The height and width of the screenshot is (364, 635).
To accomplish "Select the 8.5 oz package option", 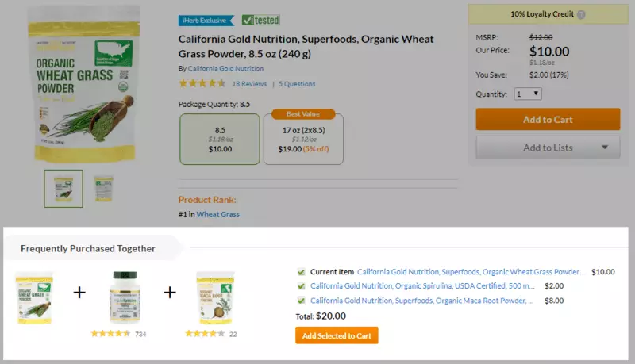I will tap(220, 139).
